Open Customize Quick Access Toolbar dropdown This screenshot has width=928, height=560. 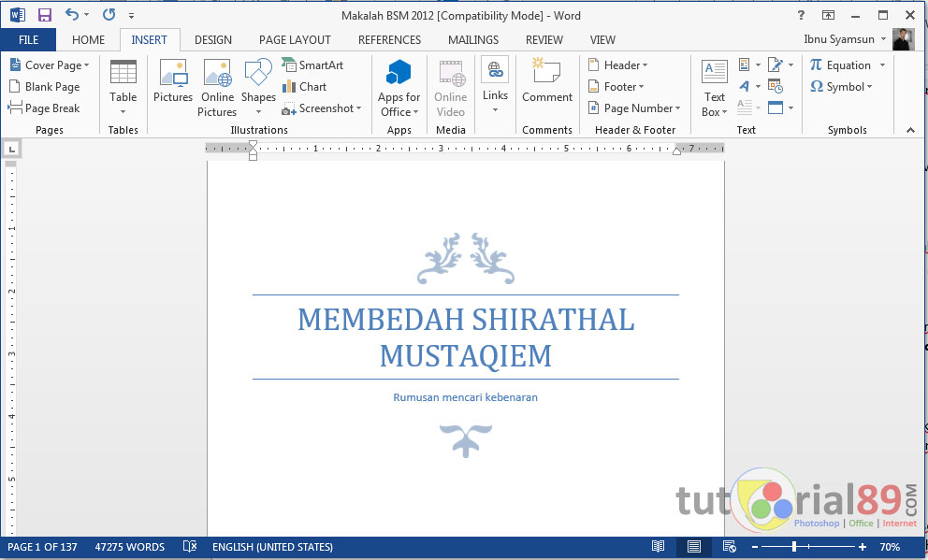click(131, 15)
